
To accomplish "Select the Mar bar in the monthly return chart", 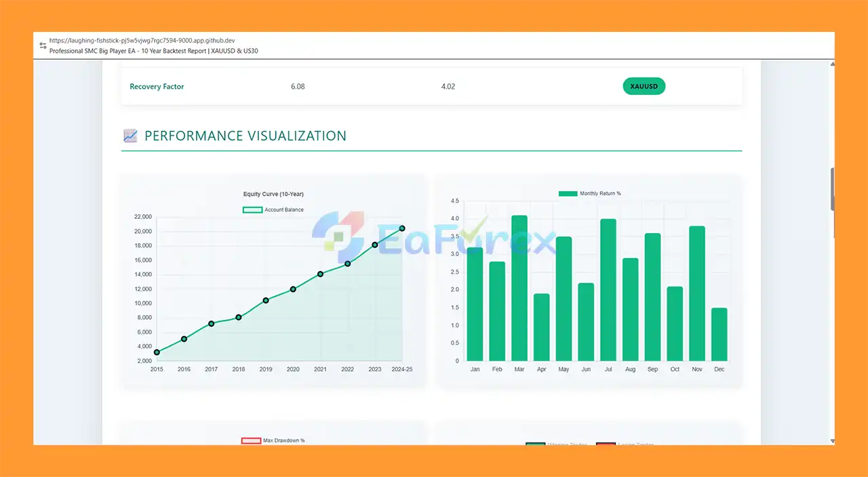I will [x=519, y=288].
